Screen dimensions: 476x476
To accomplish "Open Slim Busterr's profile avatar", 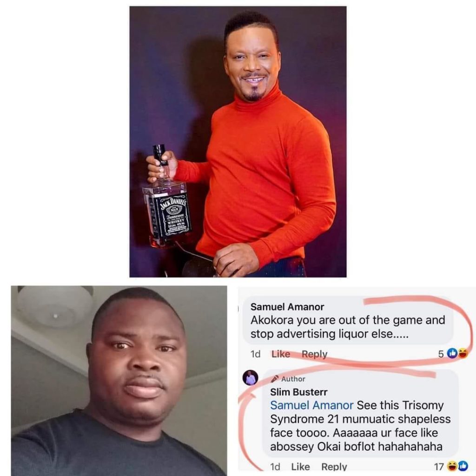I will tap(251, 378).
